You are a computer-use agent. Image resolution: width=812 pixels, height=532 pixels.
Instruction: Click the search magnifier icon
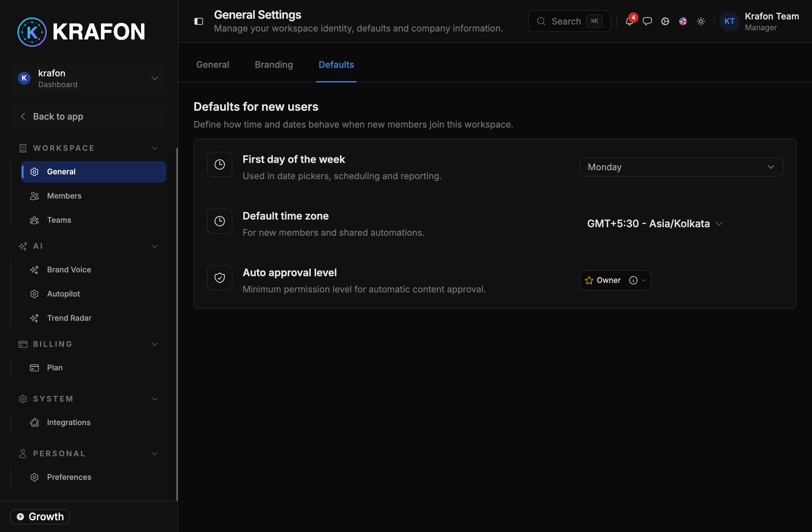click(541, 21)
